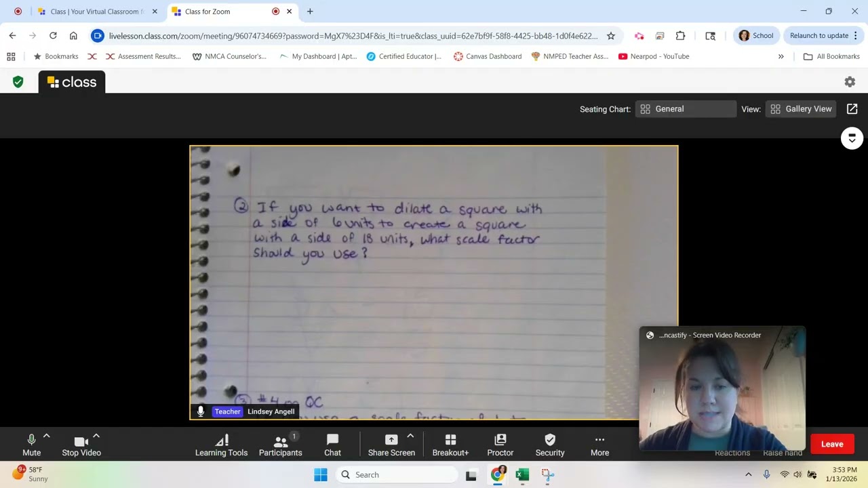
Task: Bookmark this page with the star icon
Action: (611, 36)
